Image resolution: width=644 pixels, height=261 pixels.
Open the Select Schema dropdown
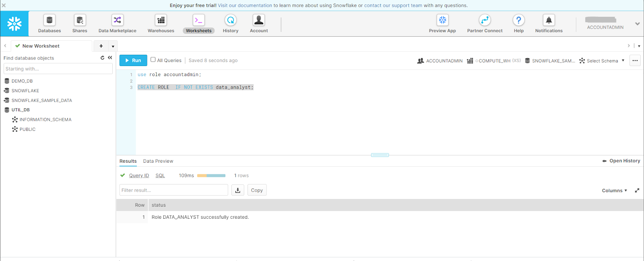pyautogui.click(x=602, y=61)
